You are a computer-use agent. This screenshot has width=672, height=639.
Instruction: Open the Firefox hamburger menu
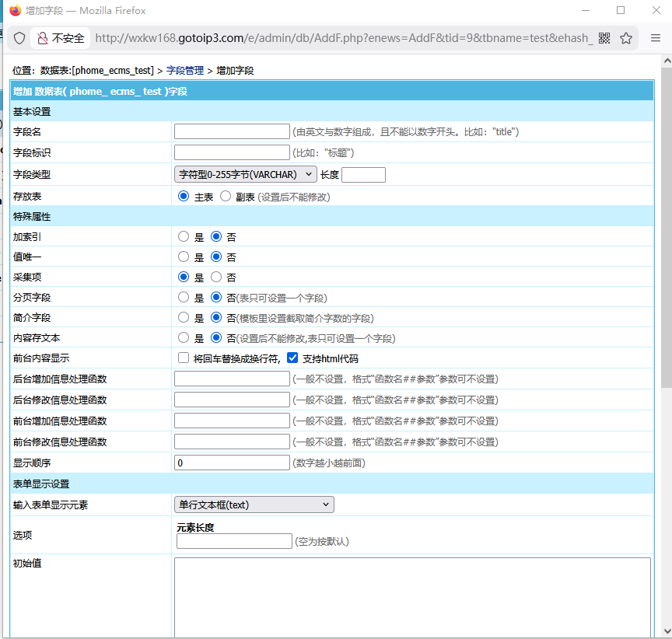656,38
